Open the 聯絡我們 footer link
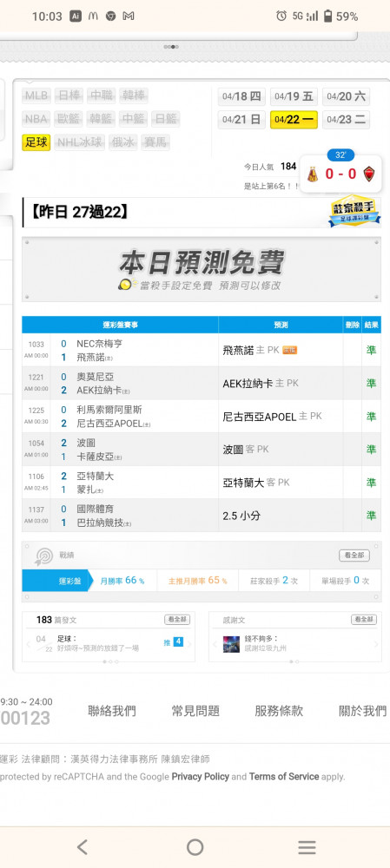 tap(112, 711)
